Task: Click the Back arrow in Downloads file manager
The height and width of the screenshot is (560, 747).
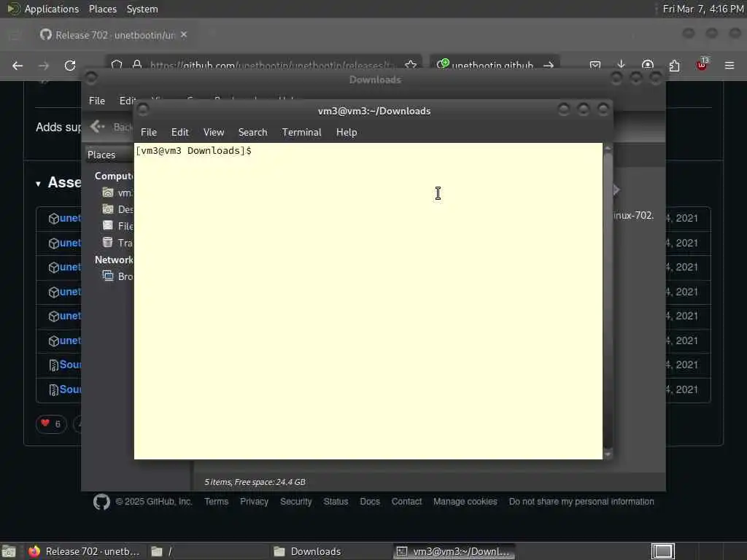Action: pyautogui.click(x=97, y=127)
